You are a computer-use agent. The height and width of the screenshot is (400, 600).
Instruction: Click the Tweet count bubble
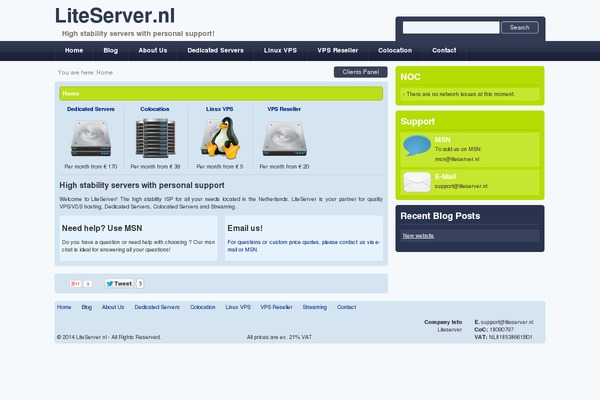click(140, 284)
